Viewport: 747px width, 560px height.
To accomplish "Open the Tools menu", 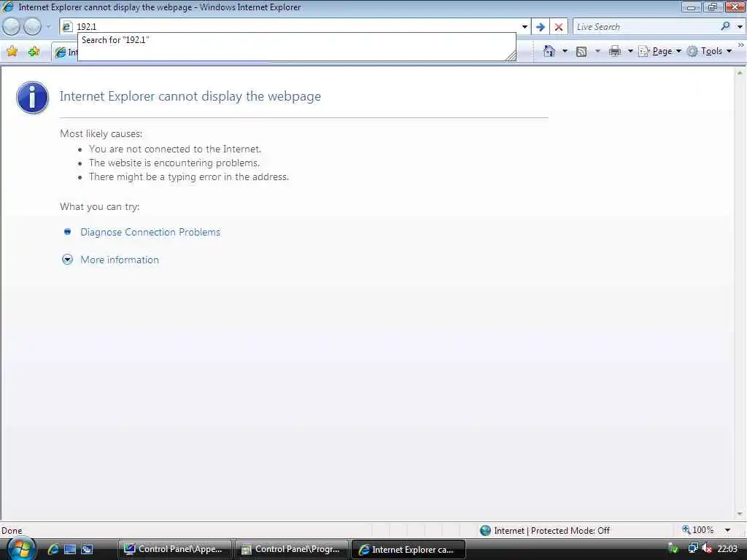I will 709,51.
